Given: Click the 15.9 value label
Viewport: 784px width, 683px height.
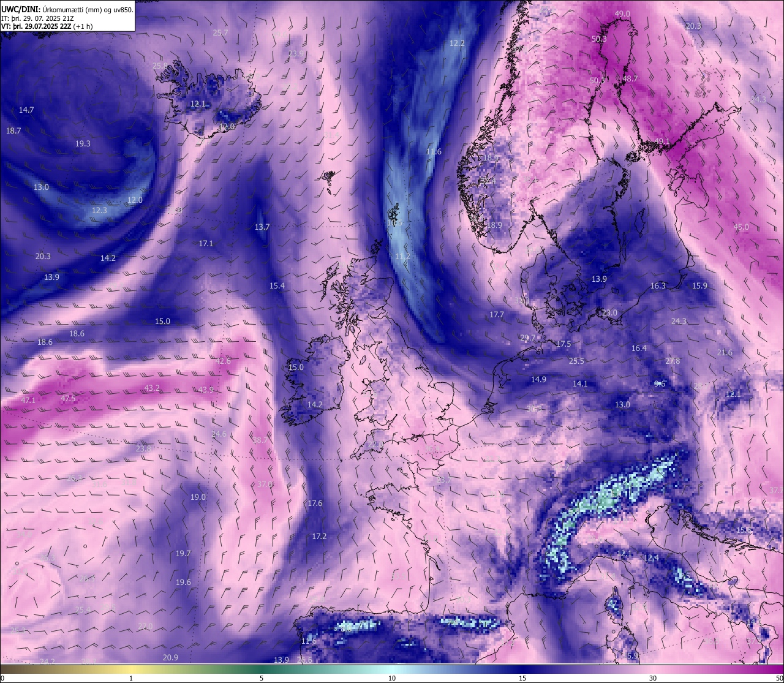Looking at the screenshot, I should (699, 286).
